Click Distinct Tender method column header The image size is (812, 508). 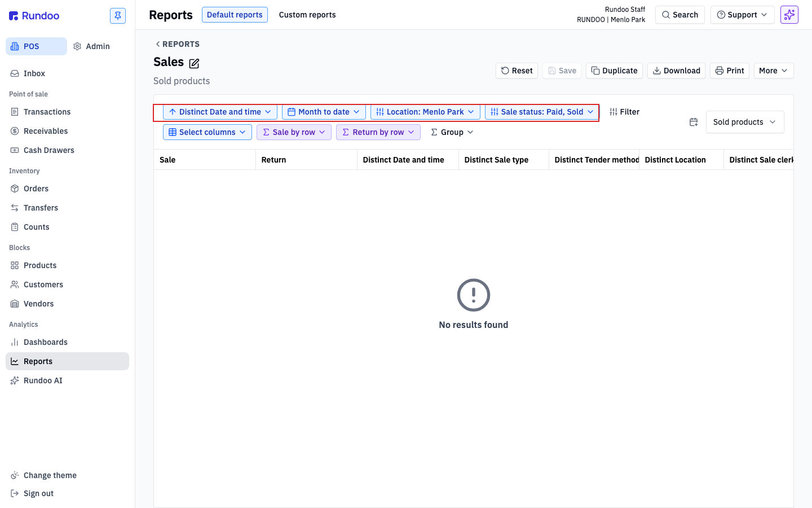[594, 160]
